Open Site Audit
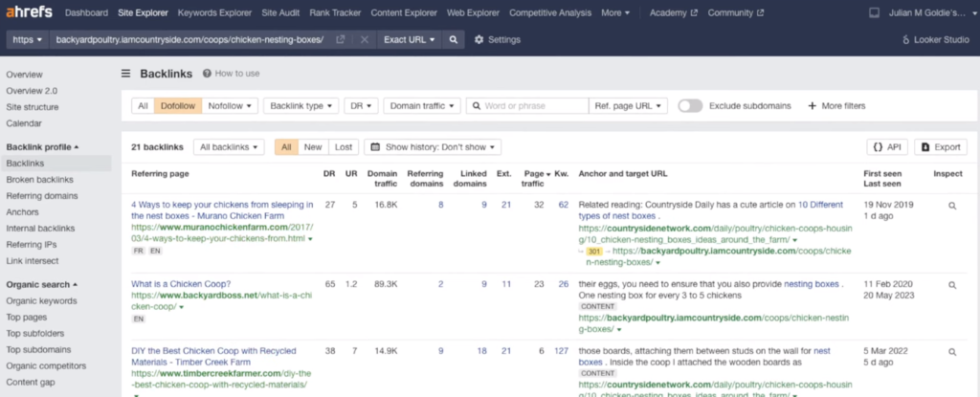980x397 pixels. 280,12
